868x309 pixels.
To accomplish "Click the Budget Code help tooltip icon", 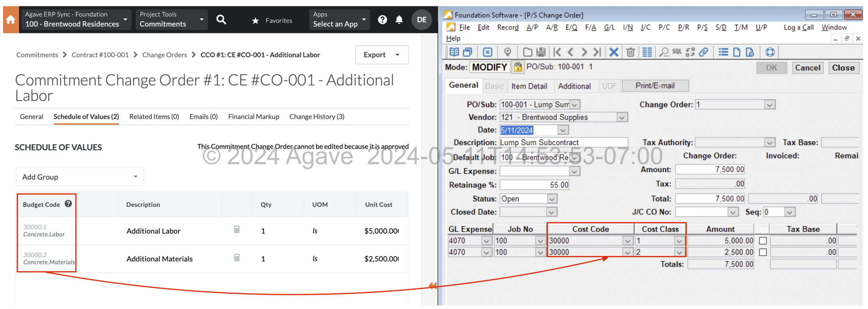I will click(x=68, y=204).
